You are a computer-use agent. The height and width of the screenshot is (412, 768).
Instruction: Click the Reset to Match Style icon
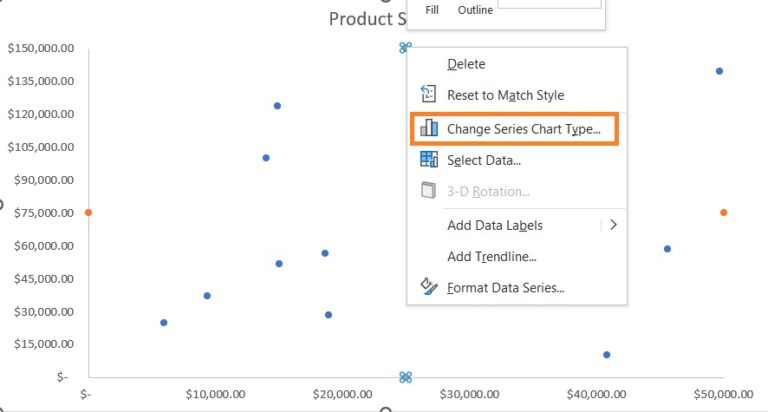[x=429, y=95]
